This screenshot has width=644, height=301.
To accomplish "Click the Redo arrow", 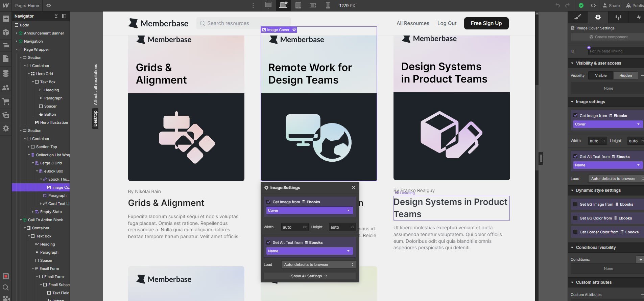I will tap(568, 5).
